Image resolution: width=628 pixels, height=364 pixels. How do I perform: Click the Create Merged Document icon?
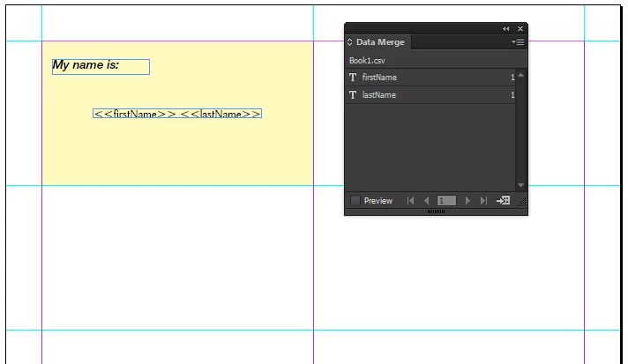tap(503, 200)
